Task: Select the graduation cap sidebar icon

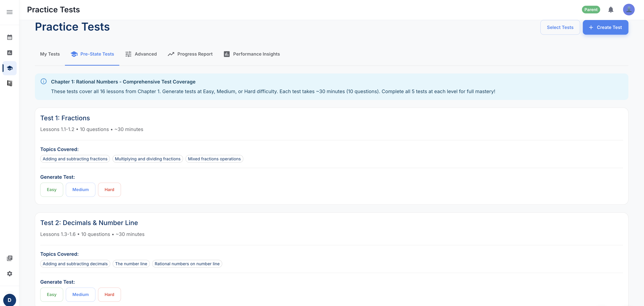Action: coord(9,68)
